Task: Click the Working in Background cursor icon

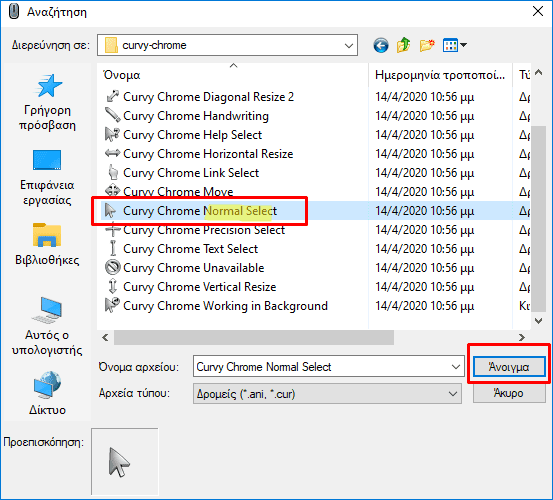Action: [113, 305]
